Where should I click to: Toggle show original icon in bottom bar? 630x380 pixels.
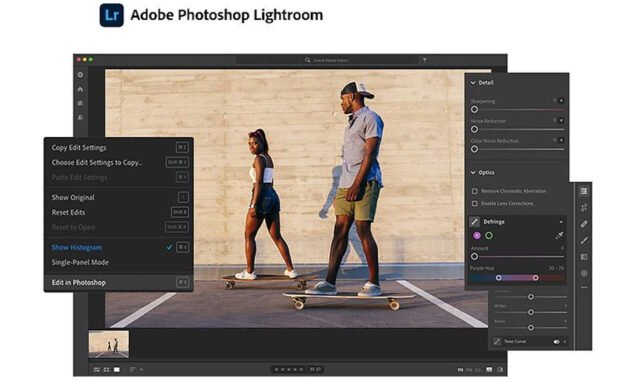click(x=489, y=370)
